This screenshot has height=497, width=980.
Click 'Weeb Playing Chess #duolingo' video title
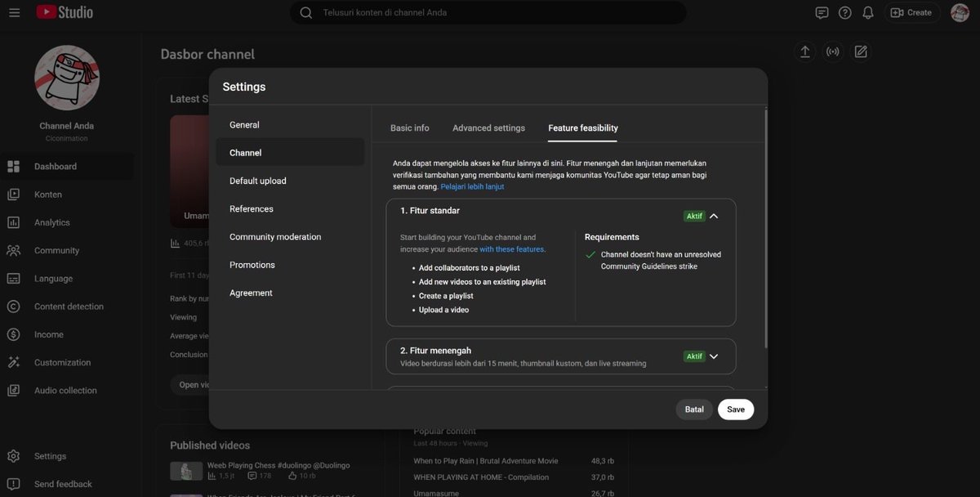tap(278, 465)
